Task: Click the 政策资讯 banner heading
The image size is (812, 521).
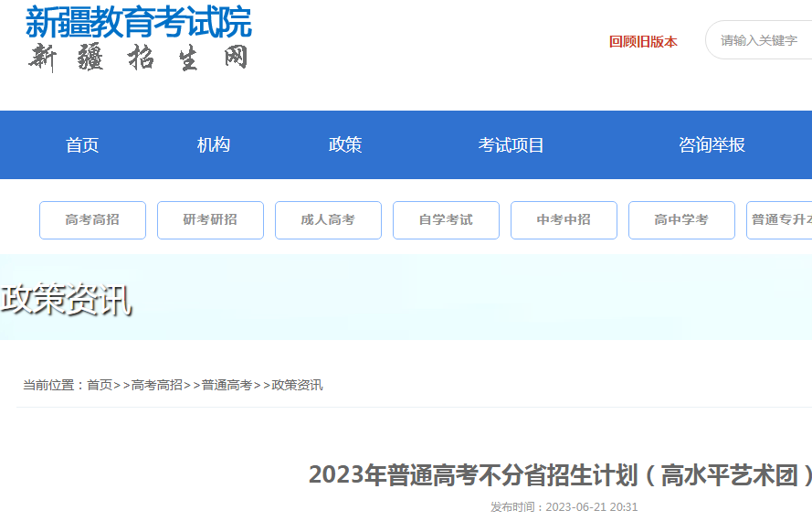Action: coord(67,300)
